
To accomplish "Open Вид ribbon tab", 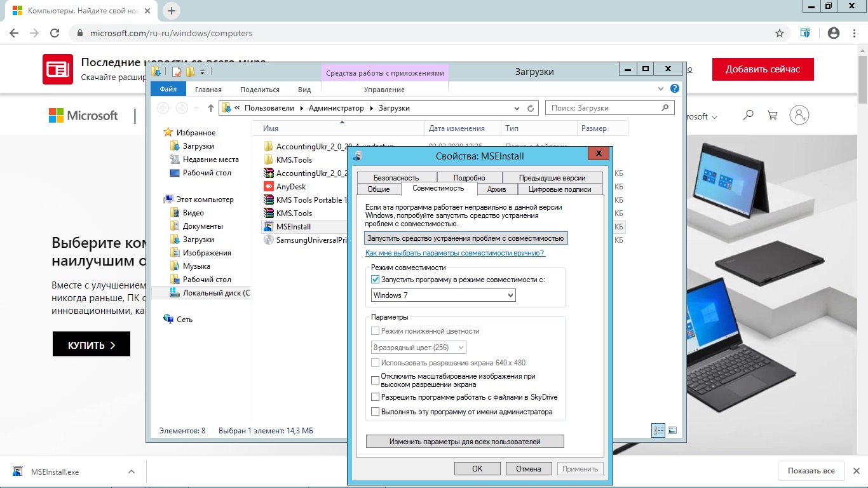I will point(304,90).
